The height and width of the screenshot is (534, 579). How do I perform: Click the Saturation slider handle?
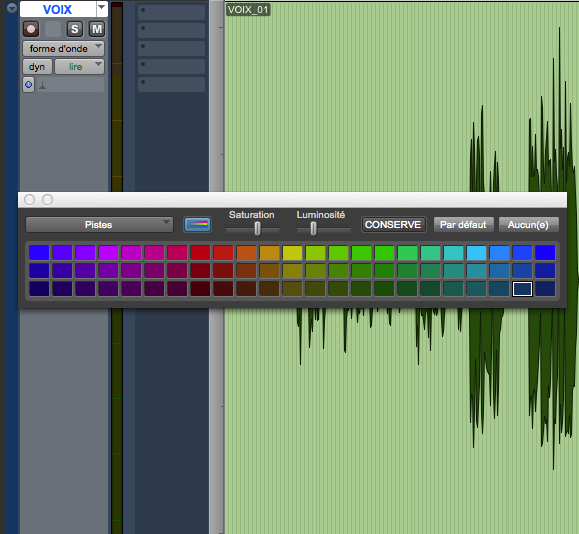257,229
